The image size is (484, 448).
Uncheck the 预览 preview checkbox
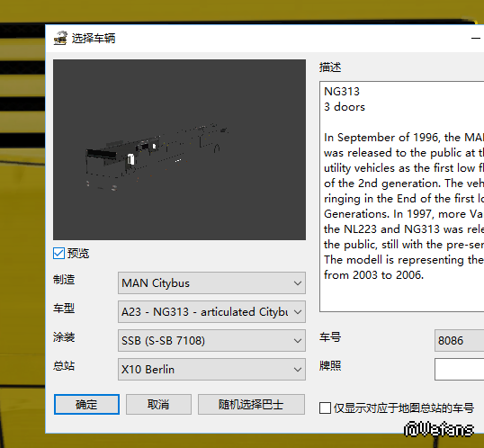click(58, 253)
